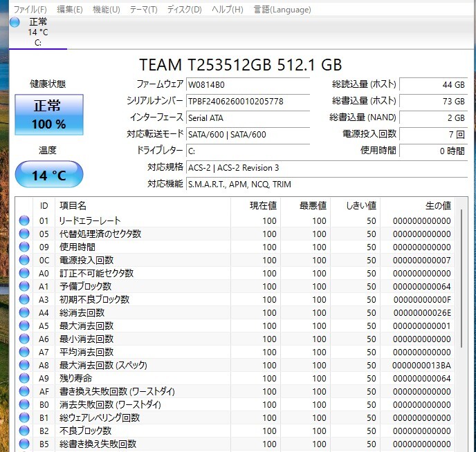Screen dimensions: 476x452
Task: Open the ディスク(D) menu
Action: 184,10
